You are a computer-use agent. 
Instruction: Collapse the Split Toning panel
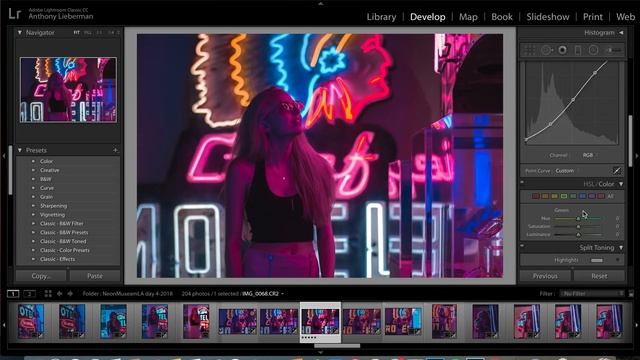point(621,248)
